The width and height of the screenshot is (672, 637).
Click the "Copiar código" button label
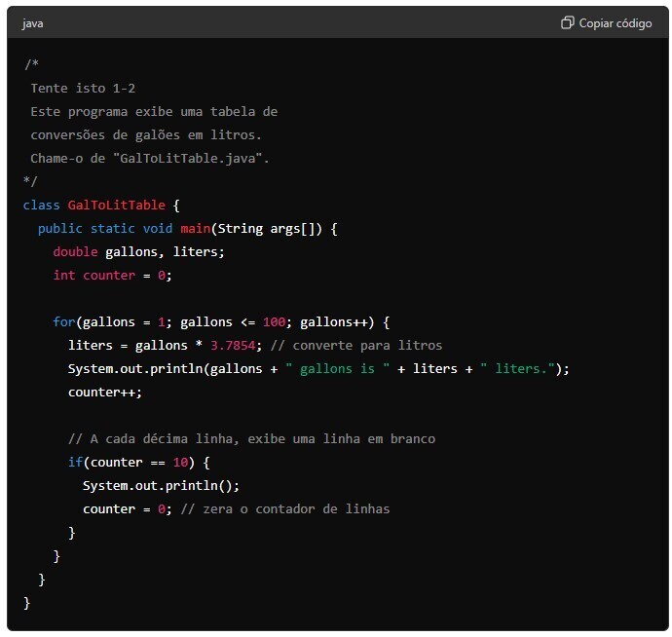click(615, 23)
